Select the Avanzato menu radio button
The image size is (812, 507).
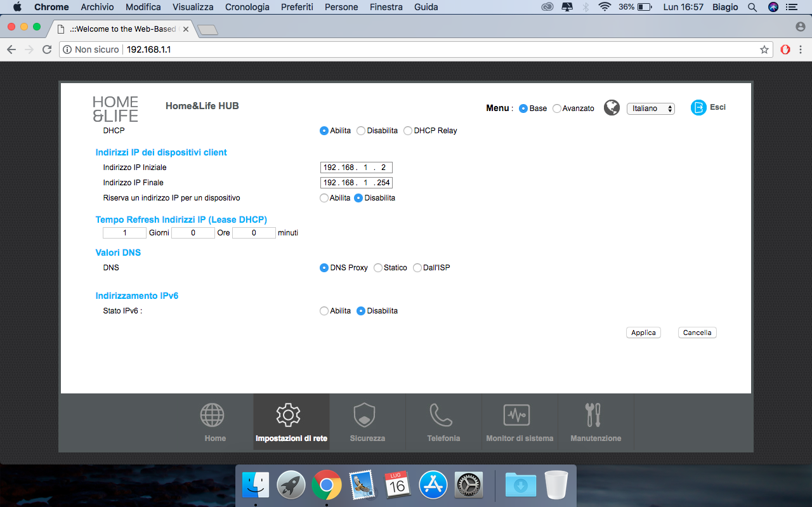click(557, 109)
